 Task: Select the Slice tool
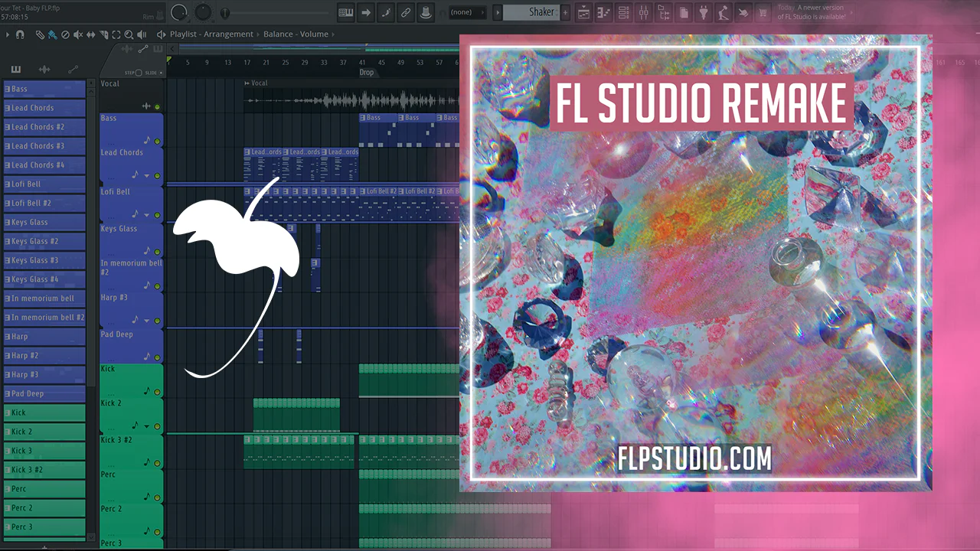(104, 34)
